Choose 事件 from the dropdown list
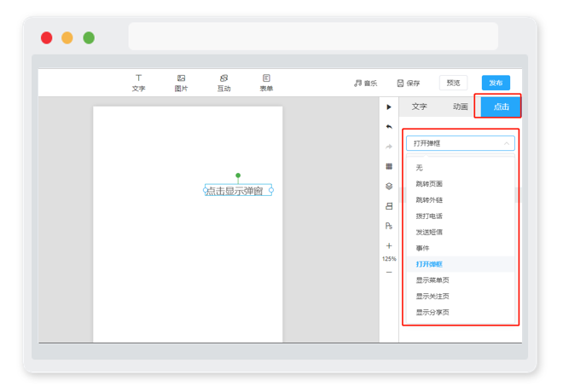Viewport: 563px width, 392px height. tap(461, 248)
